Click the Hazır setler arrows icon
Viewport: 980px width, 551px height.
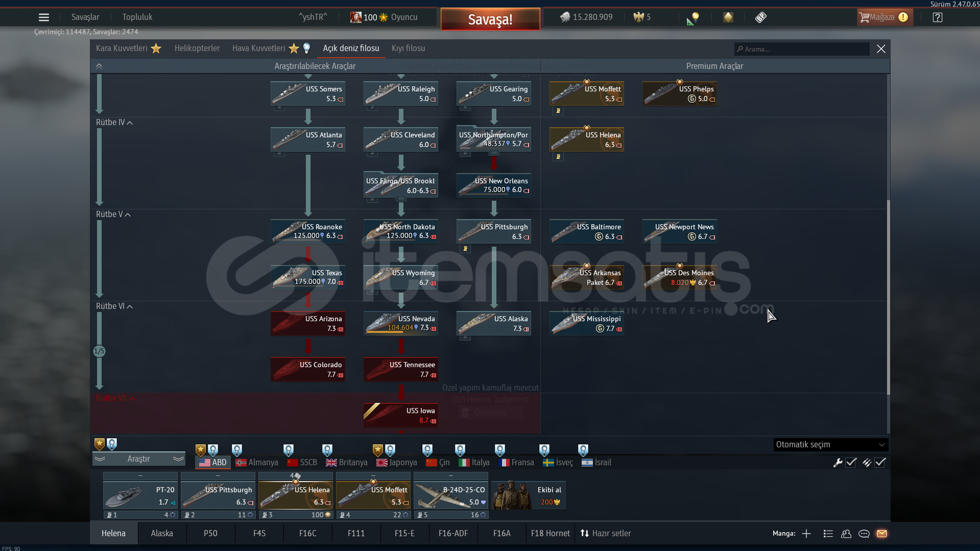pos(585,534)
